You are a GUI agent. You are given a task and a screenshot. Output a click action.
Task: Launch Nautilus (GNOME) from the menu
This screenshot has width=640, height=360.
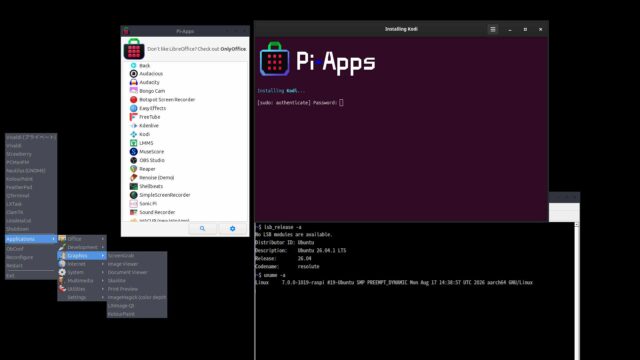tap(31, 171)
